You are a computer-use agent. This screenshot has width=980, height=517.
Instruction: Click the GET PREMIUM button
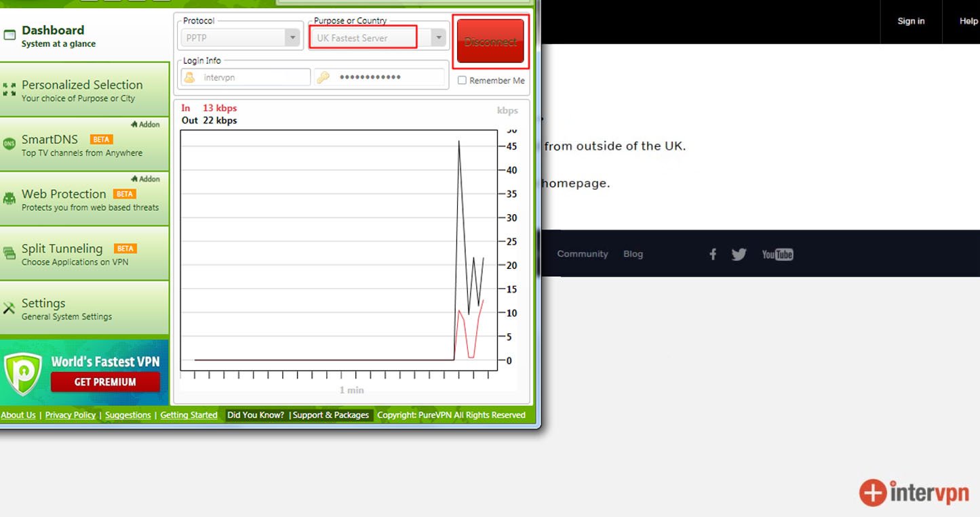pos(105,381)
